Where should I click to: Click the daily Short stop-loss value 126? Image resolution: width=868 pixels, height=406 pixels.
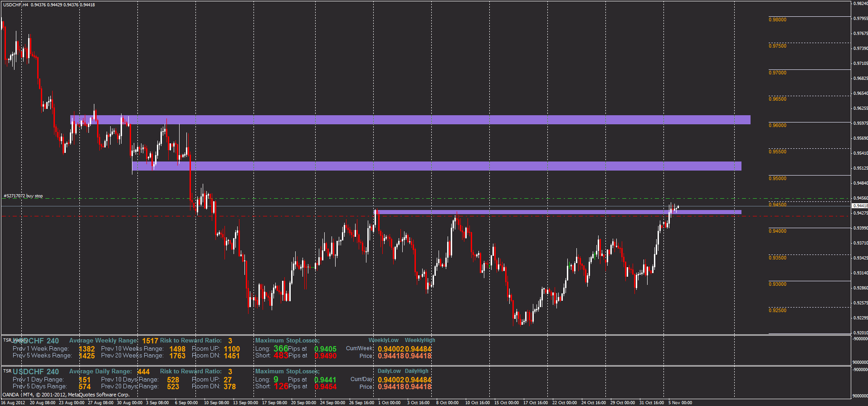pos(281,386)
